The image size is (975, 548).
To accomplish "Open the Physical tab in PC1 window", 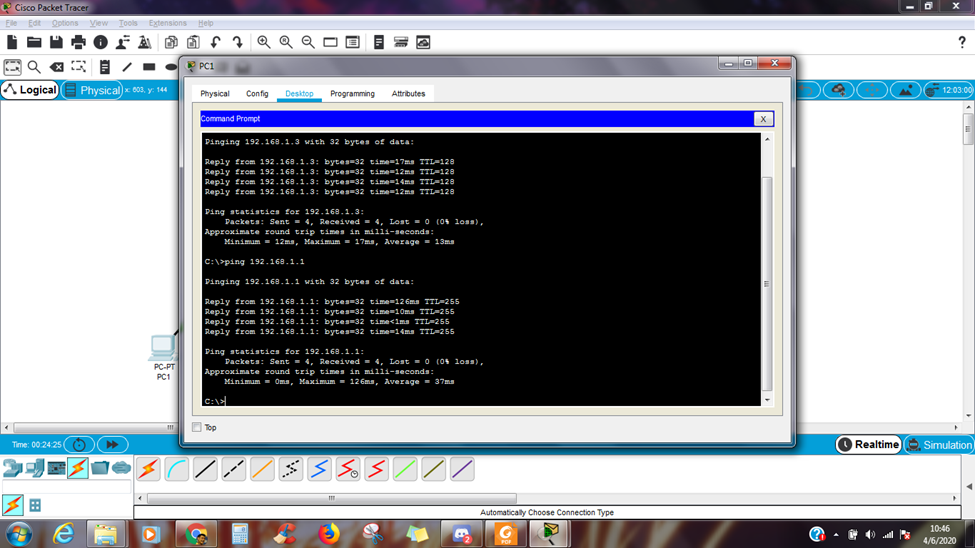I will pyautogui.click(x=215, y=93).
